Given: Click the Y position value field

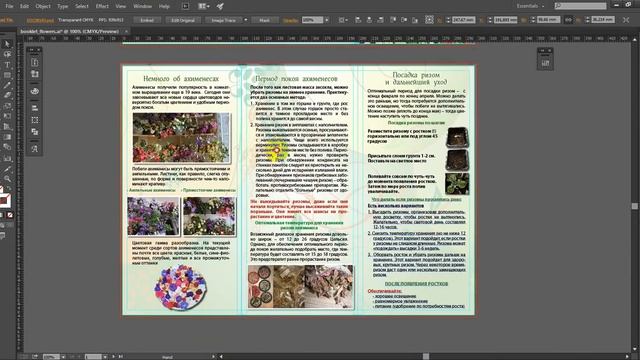Looking at the screenshot, I should coord(505,20).
